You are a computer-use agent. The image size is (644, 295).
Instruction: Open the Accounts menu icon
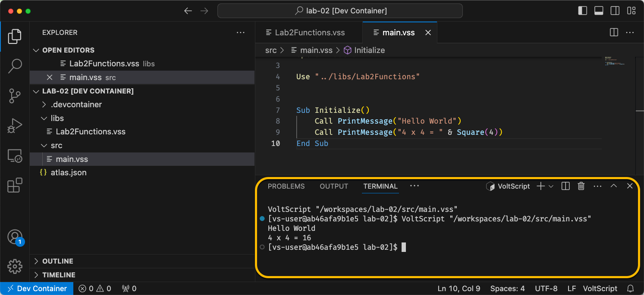[x=15, y=237]
